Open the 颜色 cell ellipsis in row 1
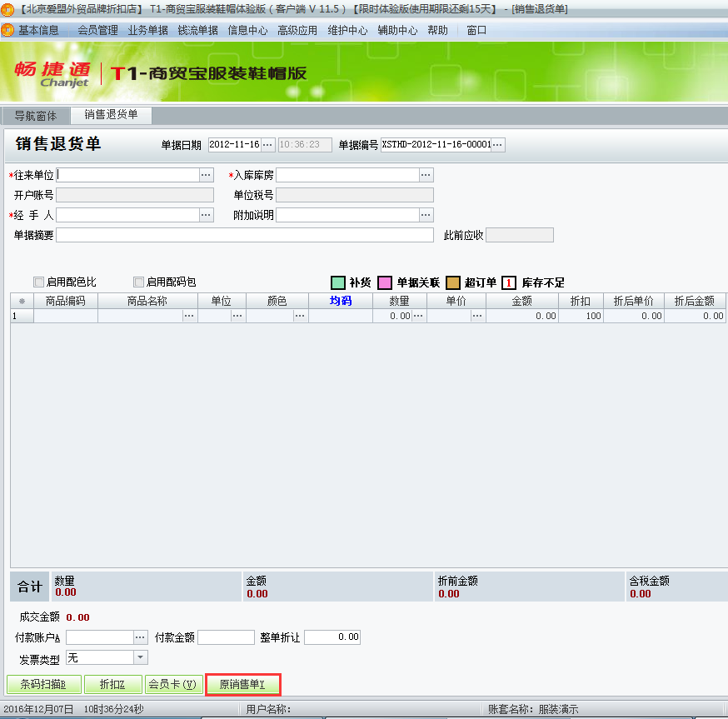 coord(300,316)
